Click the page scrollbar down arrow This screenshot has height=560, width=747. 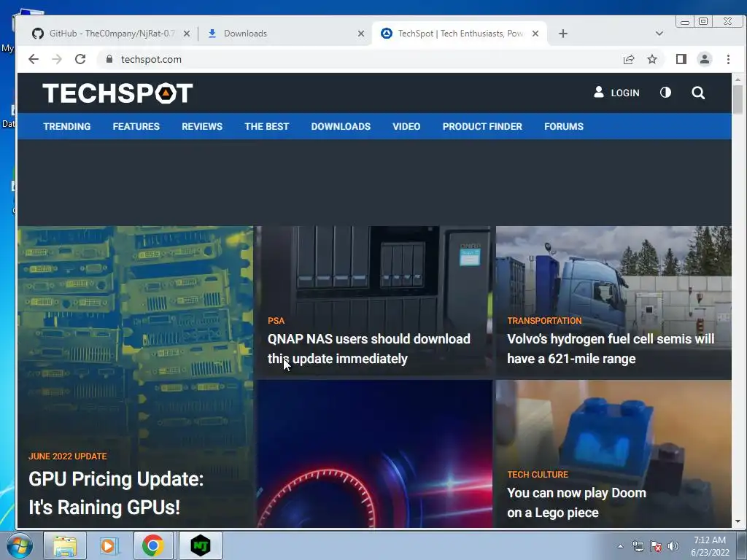738,521
